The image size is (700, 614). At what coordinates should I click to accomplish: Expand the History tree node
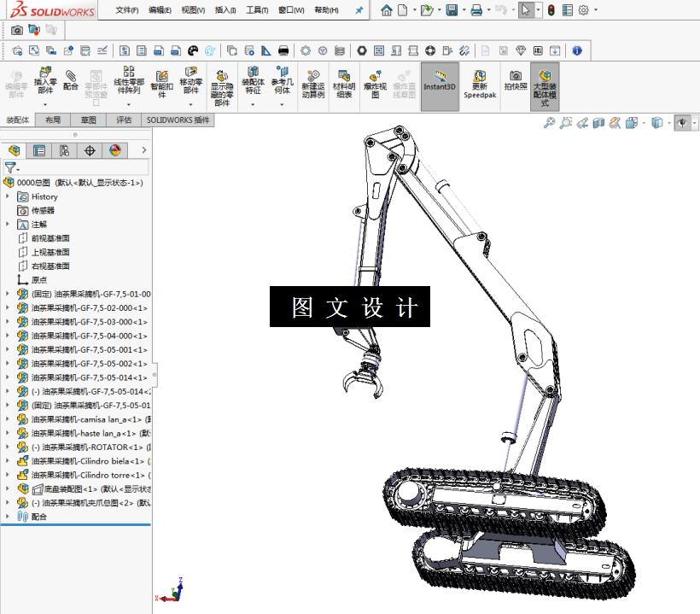[x=7, y=196]
